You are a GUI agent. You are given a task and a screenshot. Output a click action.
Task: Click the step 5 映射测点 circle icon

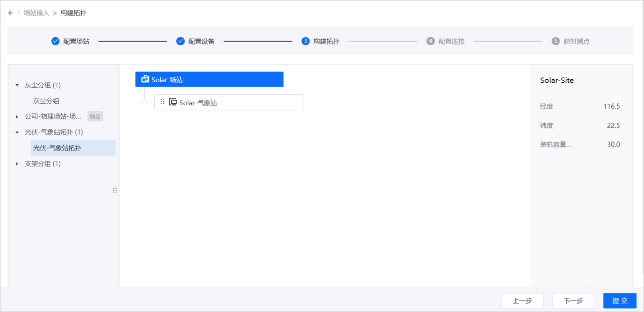pos(556,41)
